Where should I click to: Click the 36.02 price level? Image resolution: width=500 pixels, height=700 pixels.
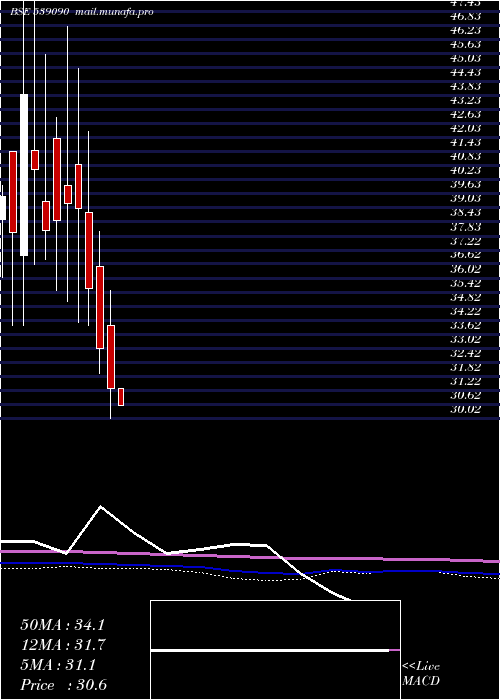click(466, 269)
